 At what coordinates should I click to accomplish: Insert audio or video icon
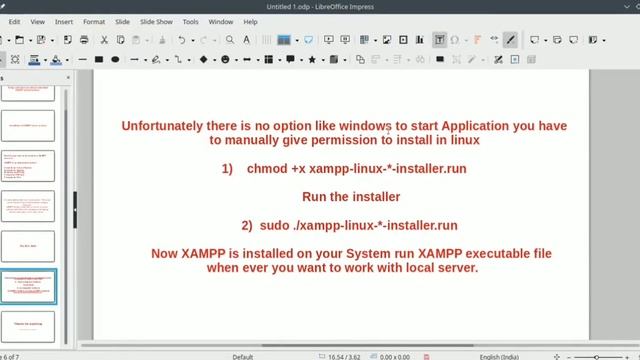pyautogui.click(x=403, y=40)
